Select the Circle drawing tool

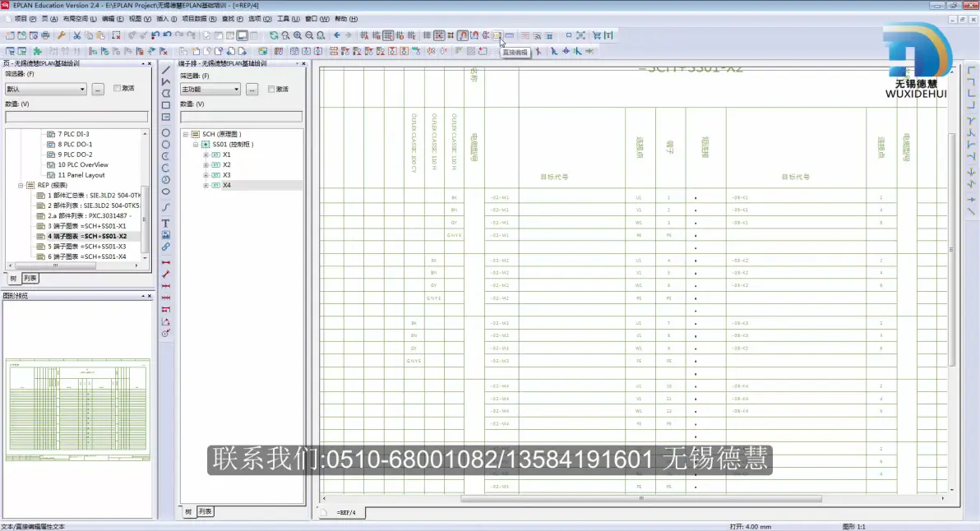[x=165, y=132]
